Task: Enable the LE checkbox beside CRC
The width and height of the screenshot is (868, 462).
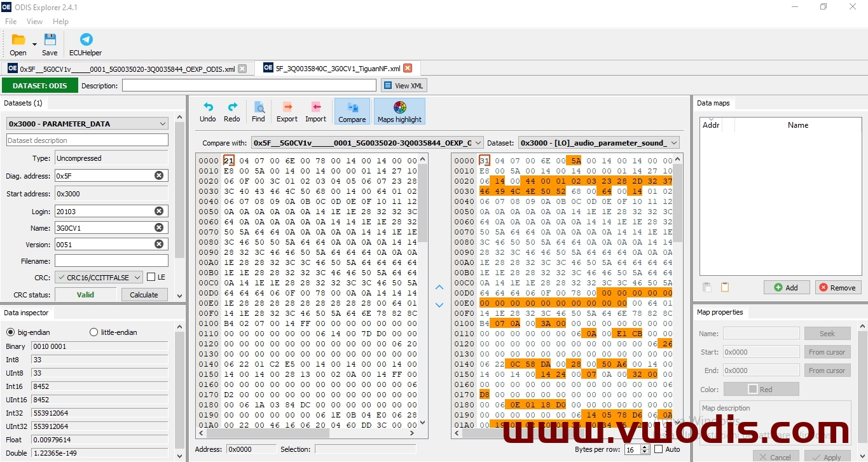Action: [151, 276]
